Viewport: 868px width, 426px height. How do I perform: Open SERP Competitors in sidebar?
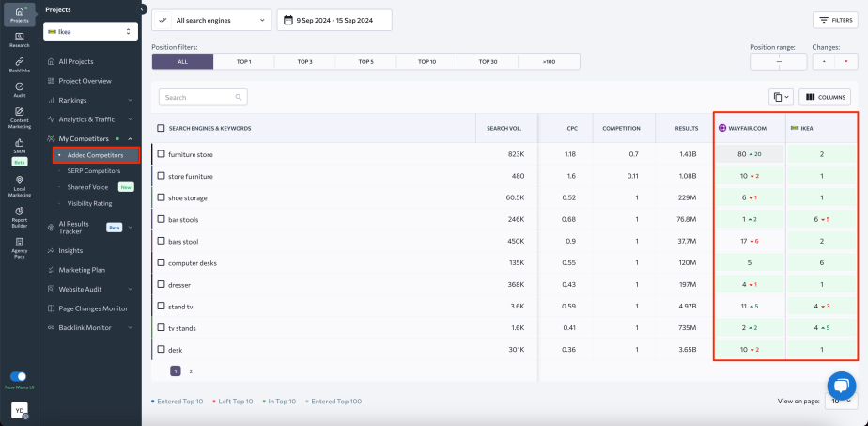tap(94, 171)
